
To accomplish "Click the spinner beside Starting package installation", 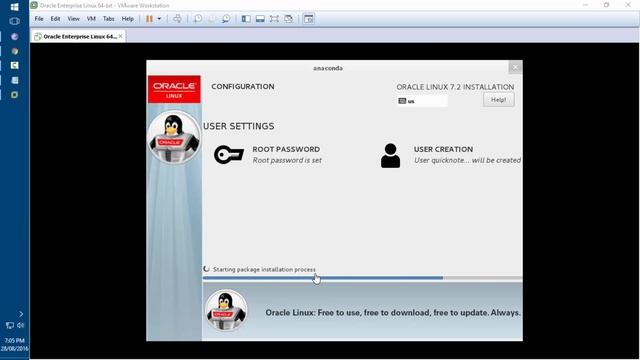I will tap(207, 269).
